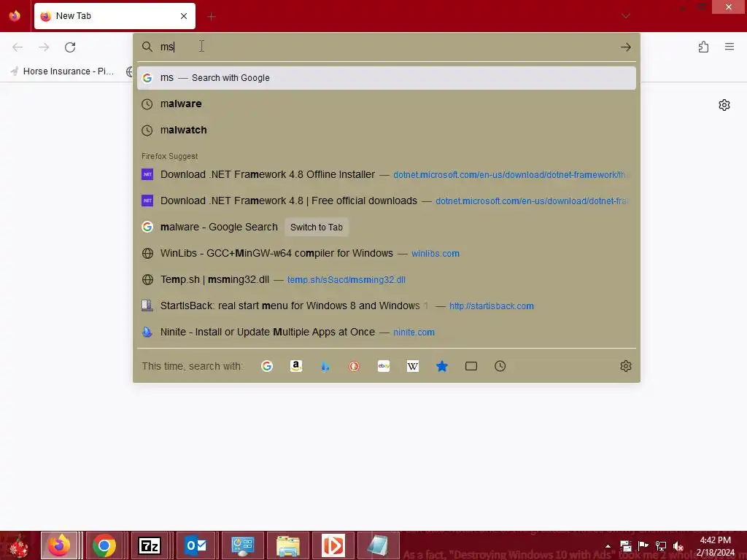Open notepad-style taskbar icon

point(379,545)
